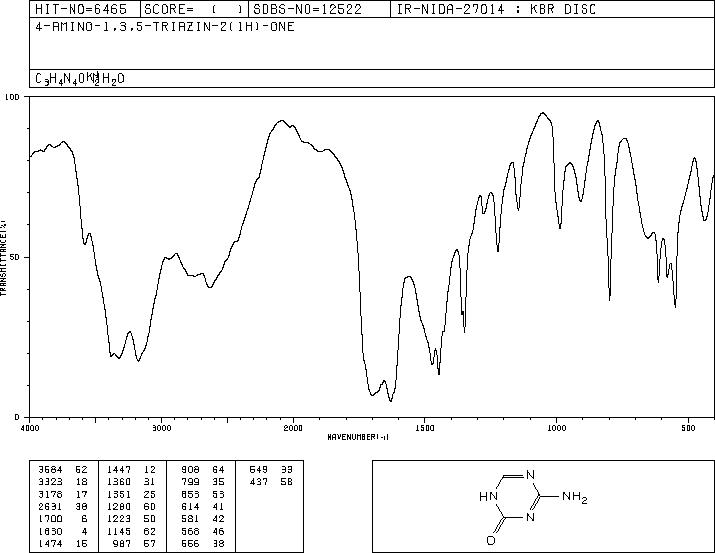Screen dimensions: 715x553
Task: Click the WAVENUMBER axis title
Action: [358, 437]
